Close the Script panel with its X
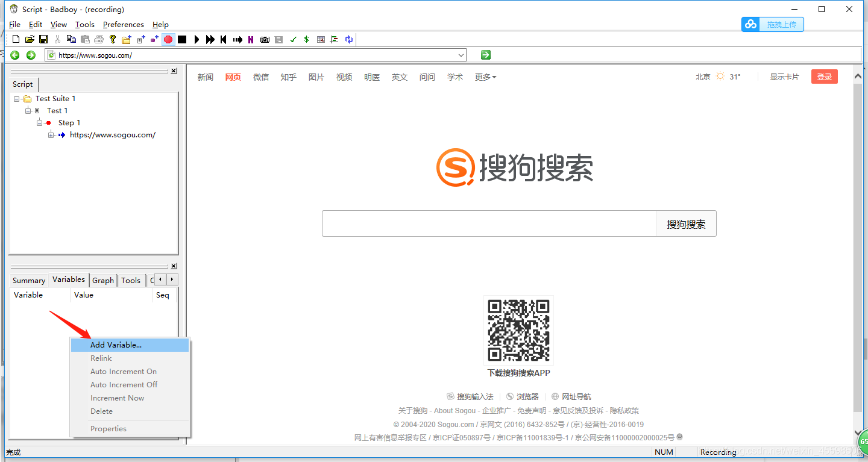This screenshot has width=868, height=462. 174,71
